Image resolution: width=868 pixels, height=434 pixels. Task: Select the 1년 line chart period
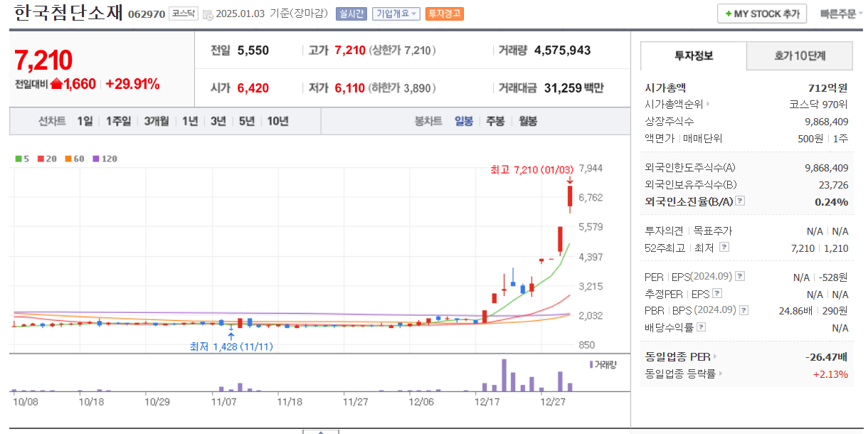(190, 121)
